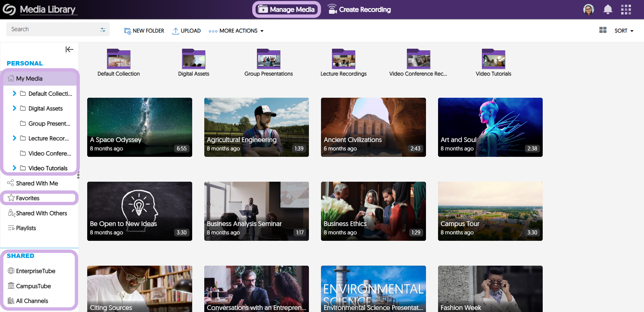Click the EnterpriseTube globe icon

[11, 271]
